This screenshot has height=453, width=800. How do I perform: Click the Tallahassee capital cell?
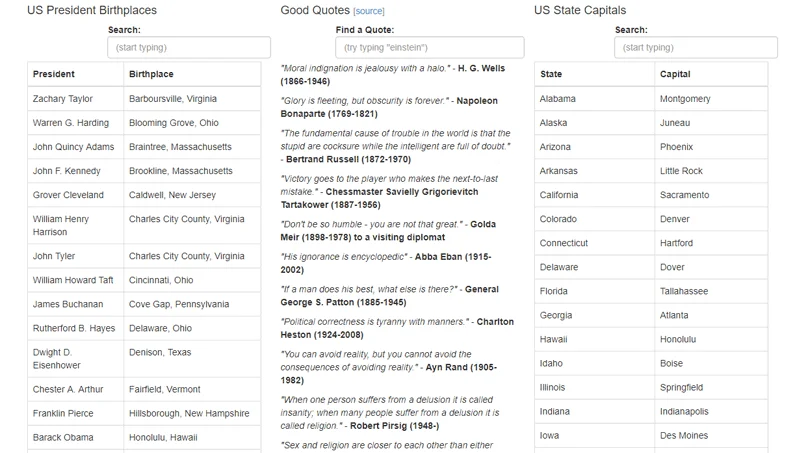pos(684,291)
